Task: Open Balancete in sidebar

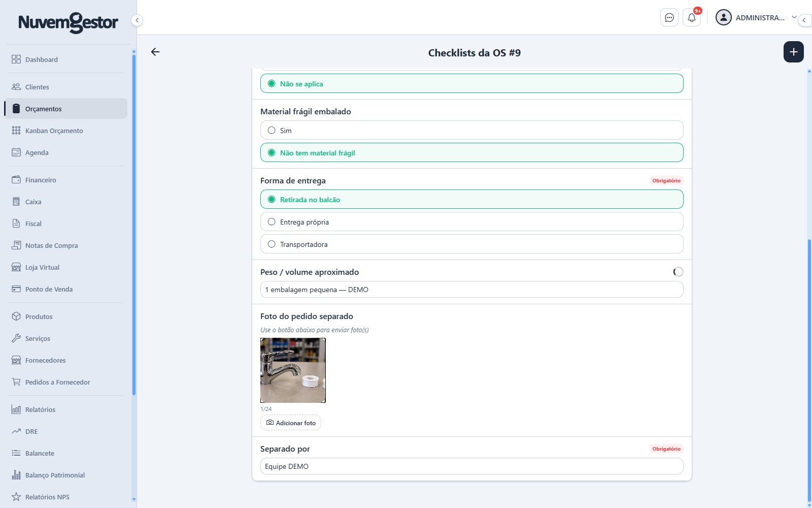Action: tap(66, 453)
